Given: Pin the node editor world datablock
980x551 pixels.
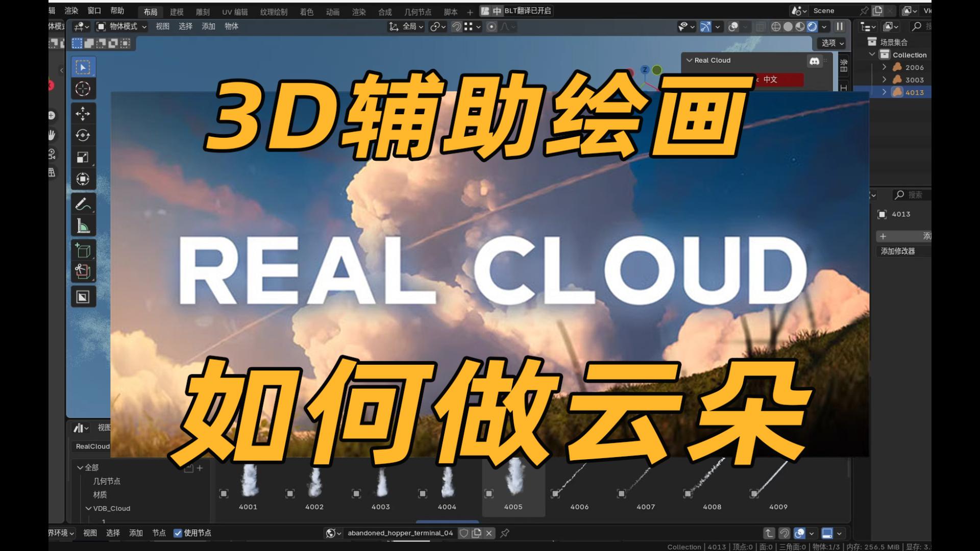Looking at the screenshot, I should pos(505,533).
